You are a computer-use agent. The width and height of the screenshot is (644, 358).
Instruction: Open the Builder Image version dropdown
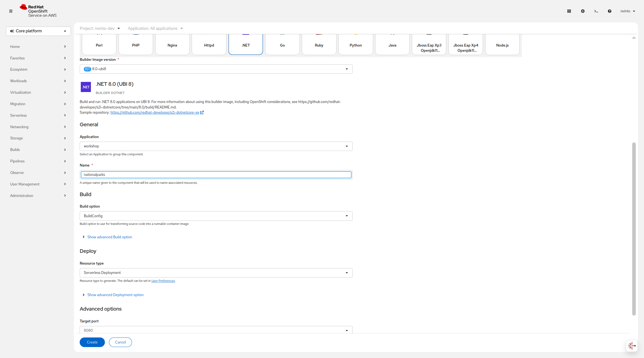[216, 69]
